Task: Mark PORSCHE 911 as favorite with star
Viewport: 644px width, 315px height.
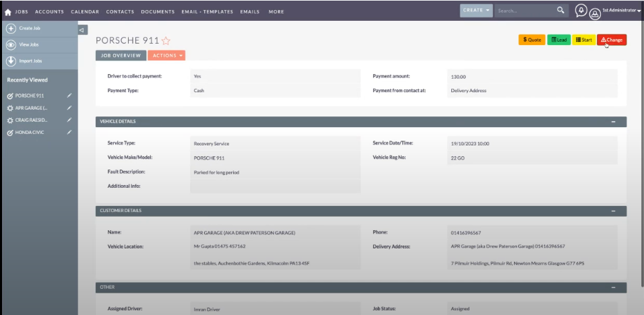Action: pos(166,40)
